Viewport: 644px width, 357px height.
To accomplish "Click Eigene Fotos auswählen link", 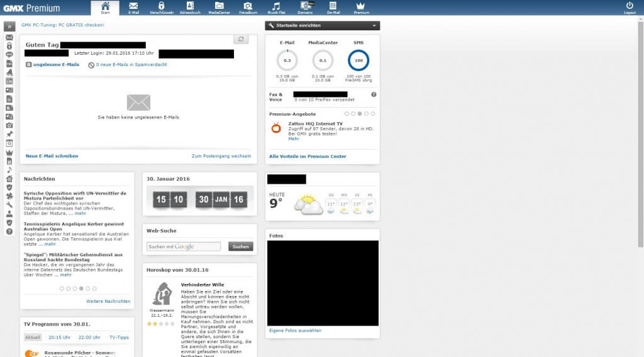I will [x=296, y=331].
